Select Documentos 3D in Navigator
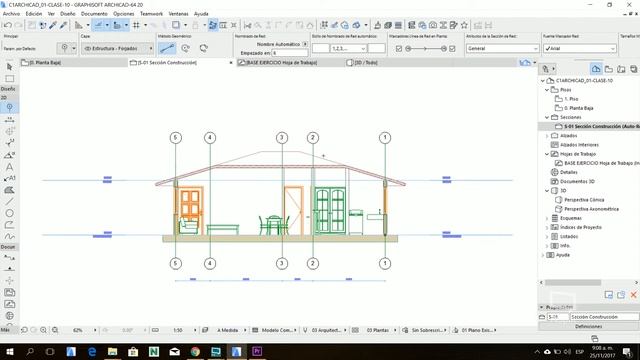This screenshot has height=360, width=640. point(577,182)
